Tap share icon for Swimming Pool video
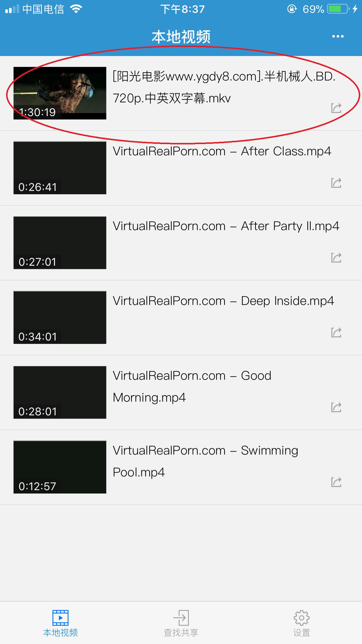The width and height of the screenshot is (362, 644). (x=336, y=482)
